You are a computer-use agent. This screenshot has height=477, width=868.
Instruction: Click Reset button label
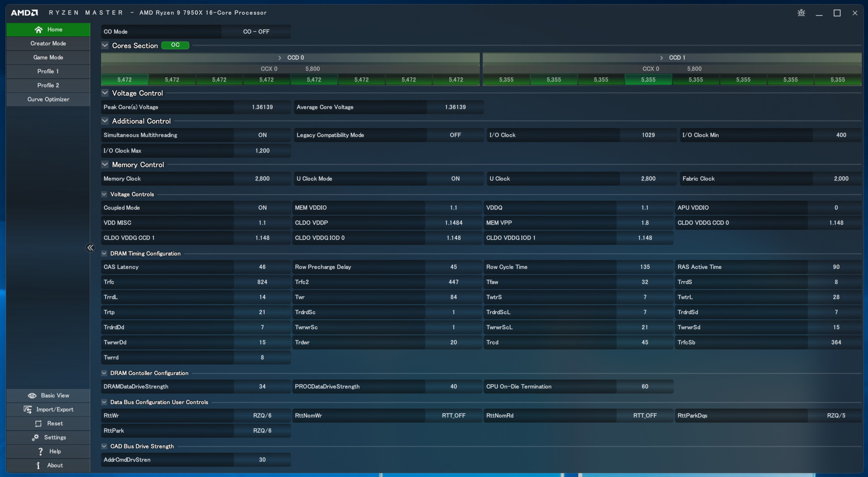tap(55, 423)
